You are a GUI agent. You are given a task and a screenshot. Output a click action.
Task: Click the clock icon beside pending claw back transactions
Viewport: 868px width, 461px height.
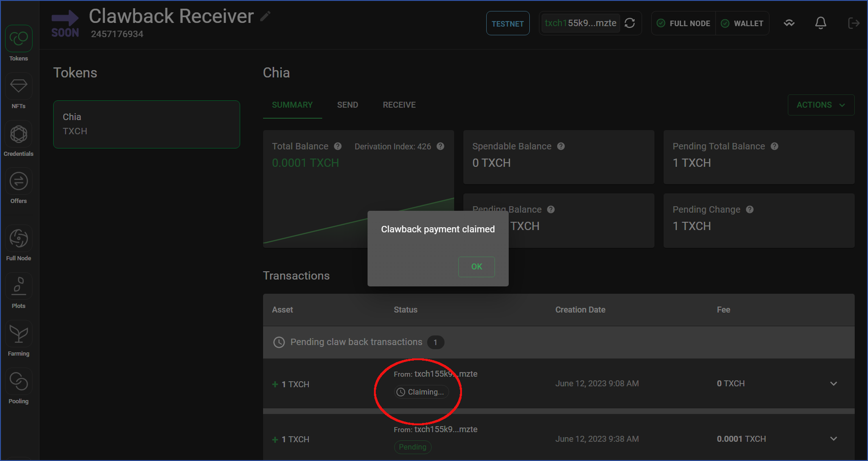coord(279,342)
